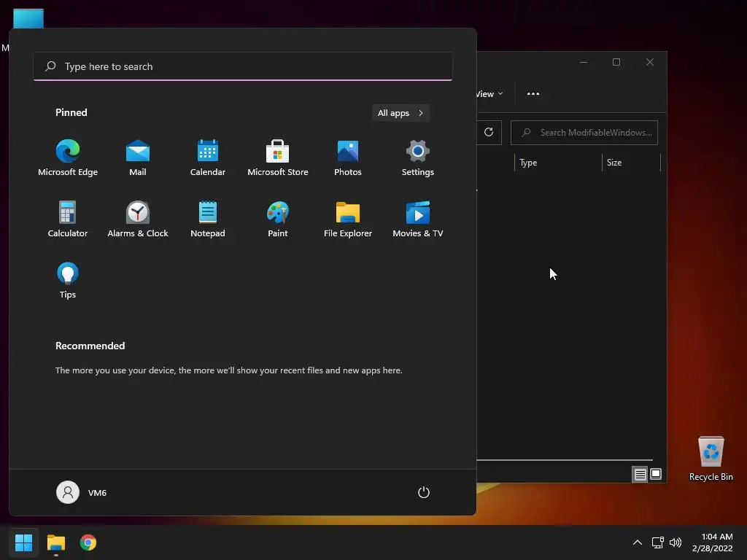Sort by the Type column in File Explorer
The height and width of the screenshot is (560, 747).
pyautogui.click(x=558, y=163)
